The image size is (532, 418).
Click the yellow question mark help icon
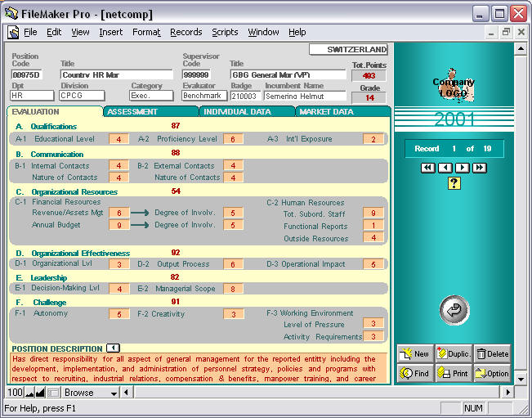454,183
